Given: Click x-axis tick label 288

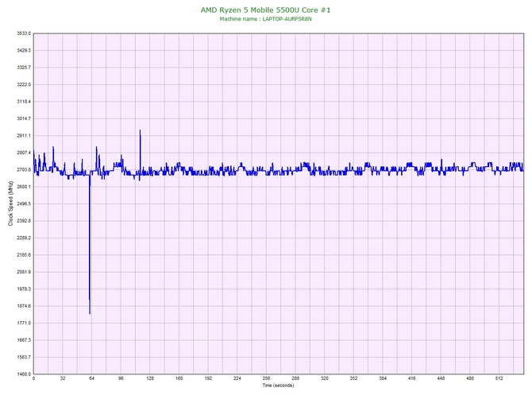Looking at the screenshot, I should click(295, 378).
